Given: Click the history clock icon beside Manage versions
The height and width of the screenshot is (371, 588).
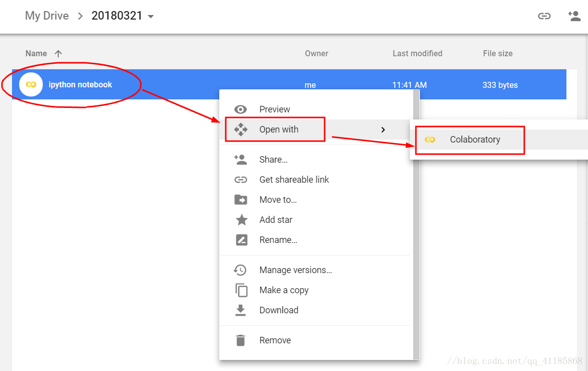Looking at the screenshot, I should [x=240, y=270].
